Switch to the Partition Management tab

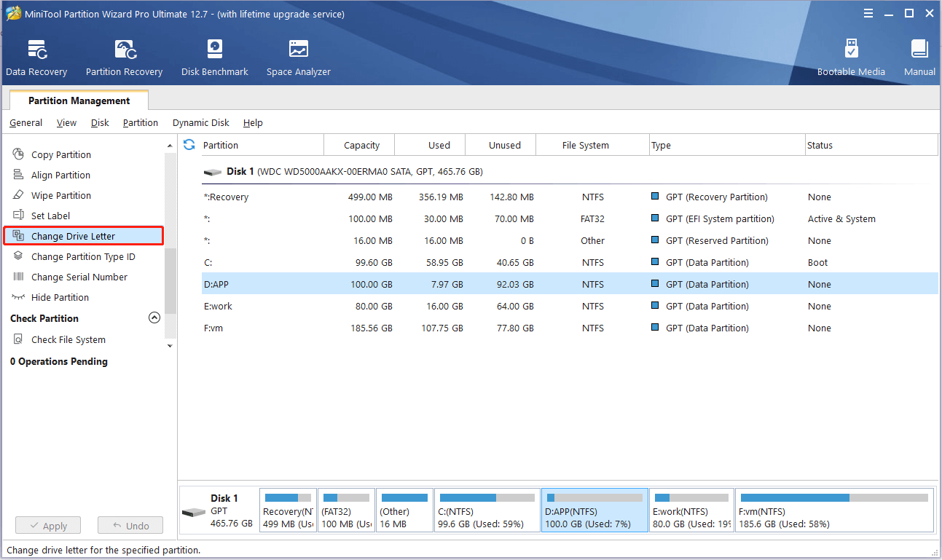tap(78, 100)
